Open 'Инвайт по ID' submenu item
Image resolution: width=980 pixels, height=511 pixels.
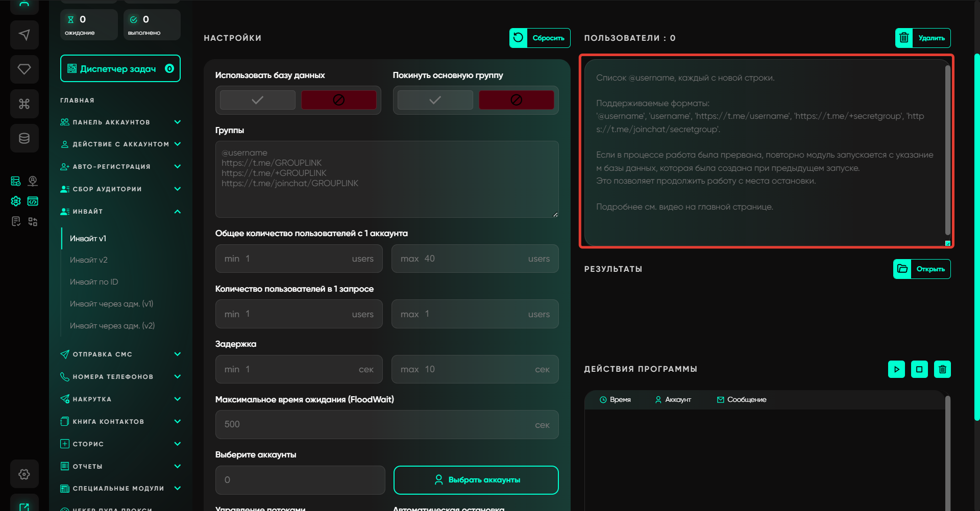[x=94, y=282]
